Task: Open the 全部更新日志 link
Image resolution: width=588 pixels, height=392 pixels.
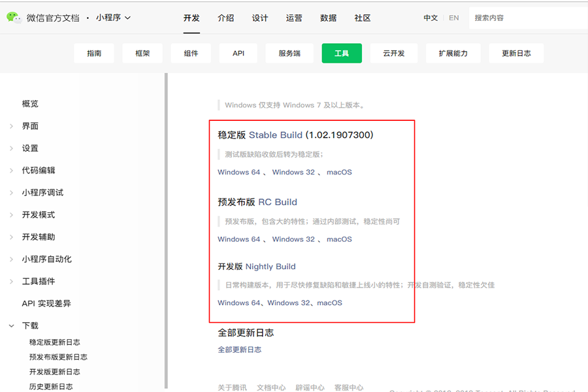Action: click(x=240, y=350)
